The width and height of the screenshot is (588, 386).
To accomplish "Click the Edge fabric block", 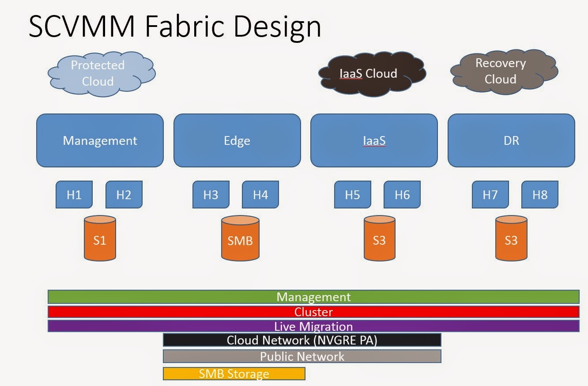I will (x=237, y=140).
